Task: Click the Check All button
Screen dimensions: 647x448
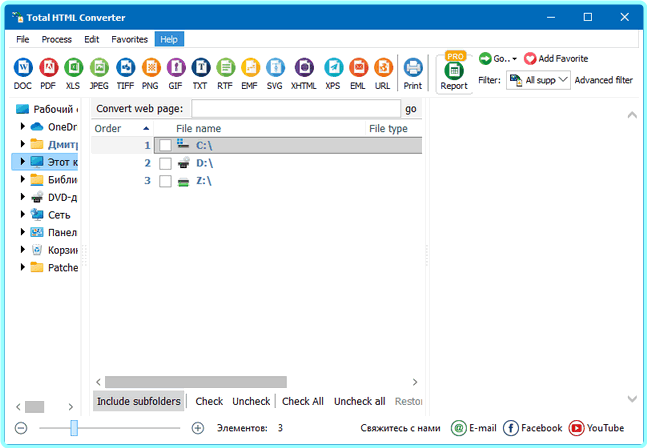Action: click(x=302, y=401)
